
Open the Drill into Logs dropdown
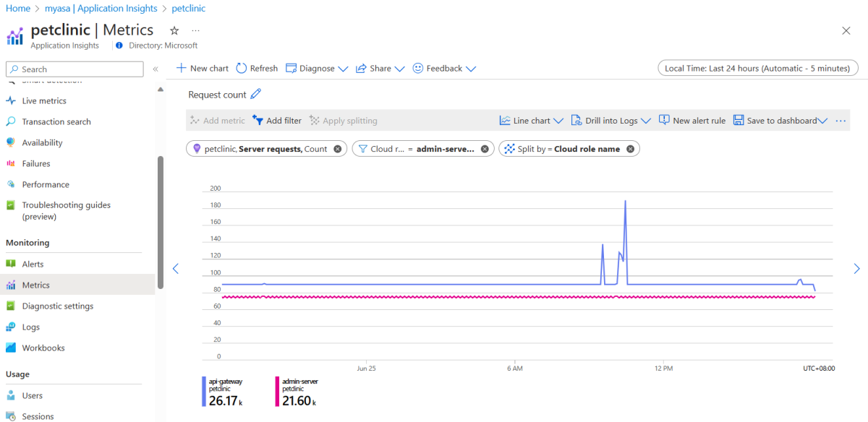point(610,121)
